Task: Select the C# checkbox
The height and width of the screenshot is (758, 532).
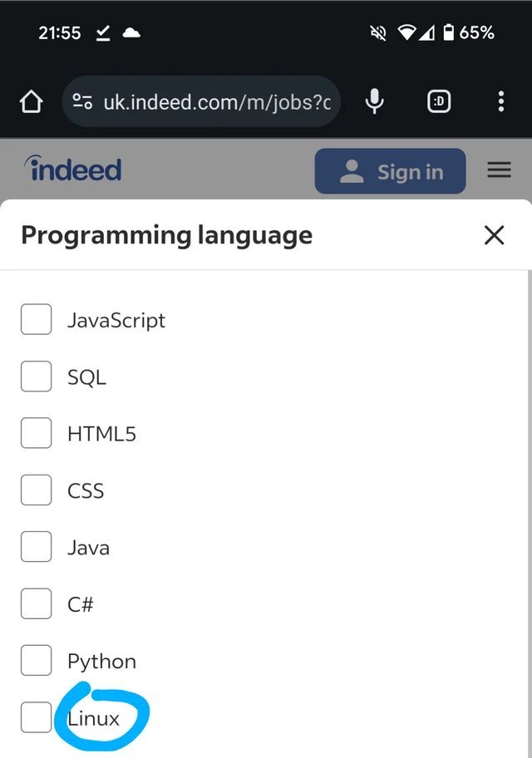Action: (36, 604)
